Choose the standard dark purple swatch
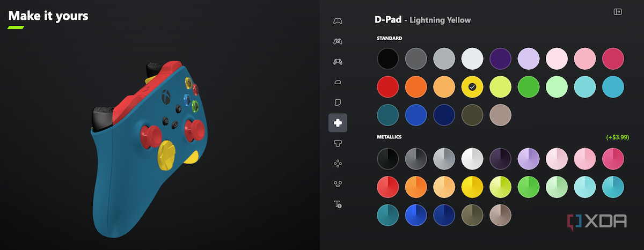The height and width of the screenshot is (250, 644). (x=500, y=58)
